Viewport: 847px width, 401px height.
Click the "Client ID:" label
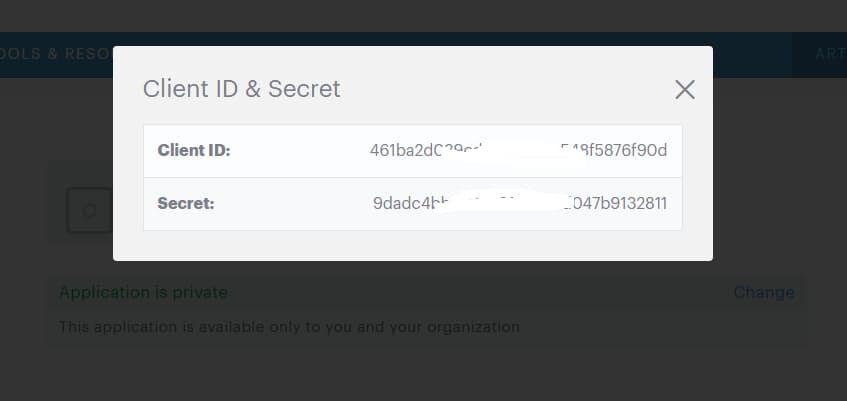coord(194,151)
